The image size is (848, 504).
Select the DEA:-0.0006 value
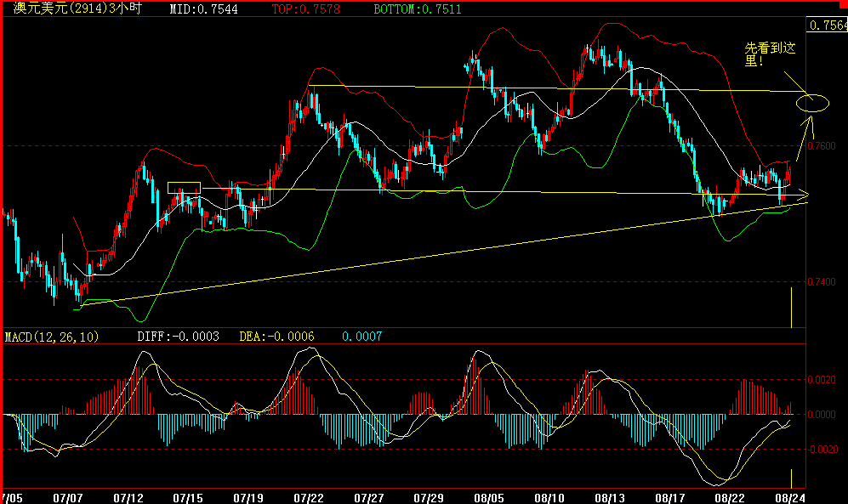point(277,337)
